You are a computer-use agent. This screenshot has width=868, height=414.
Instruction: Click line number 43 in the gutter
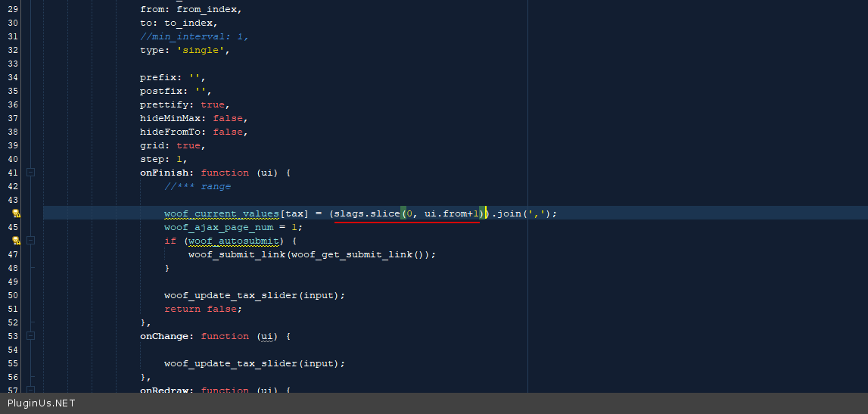(13, 200)
